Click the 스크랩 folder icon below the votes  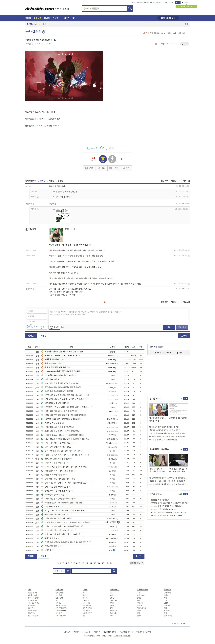[111, 168]
